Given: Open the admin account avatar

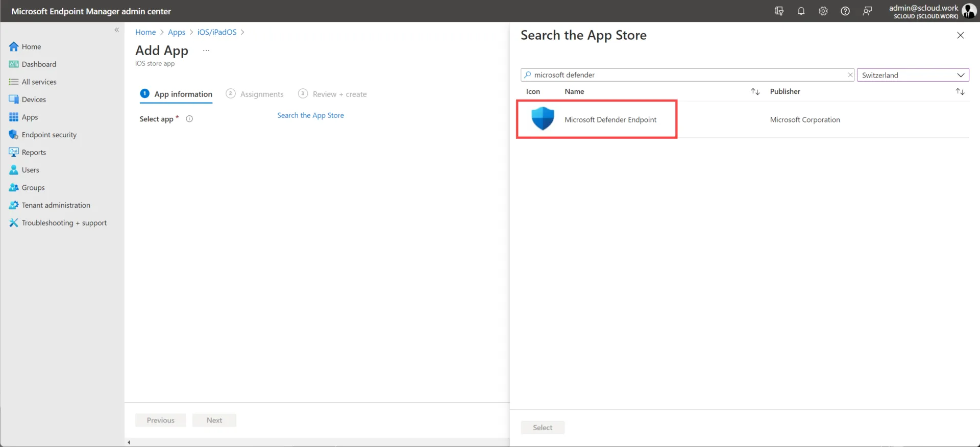Looking at the screenshot, I should [x=969, y=11].
